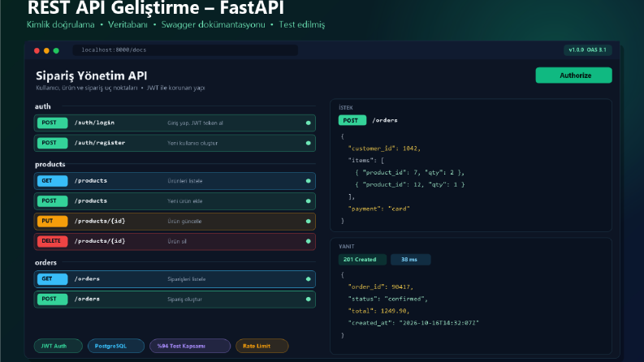Click the orange PUT method badge
Image resolution: width=644 pixels, height=362 pixels.
tap(52, 221)
